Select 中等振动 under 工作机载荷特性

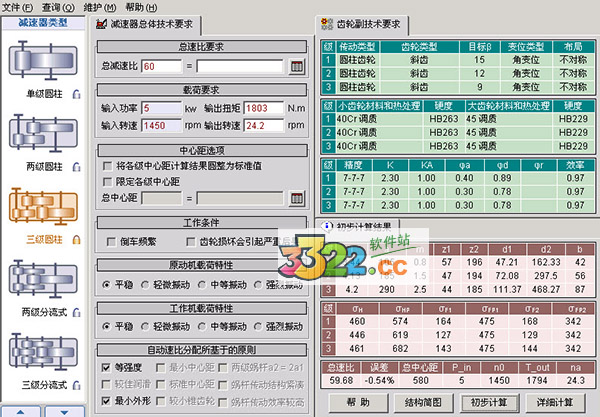point(202,327)
